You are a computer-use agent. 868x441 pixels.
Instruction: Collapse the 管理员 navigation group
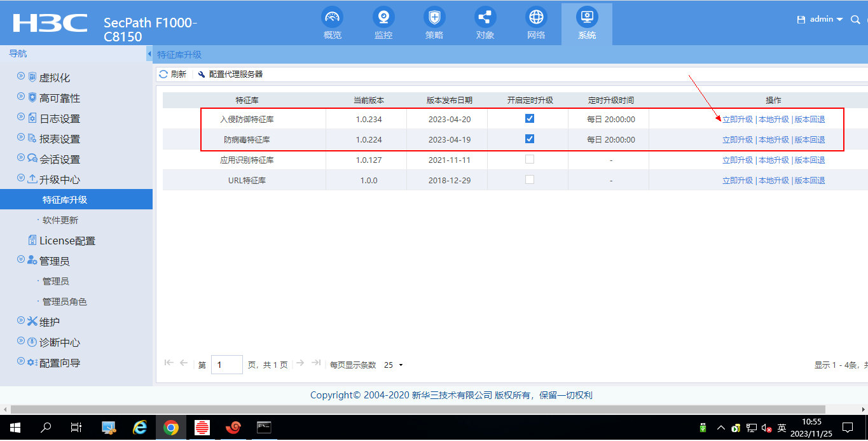21,260
